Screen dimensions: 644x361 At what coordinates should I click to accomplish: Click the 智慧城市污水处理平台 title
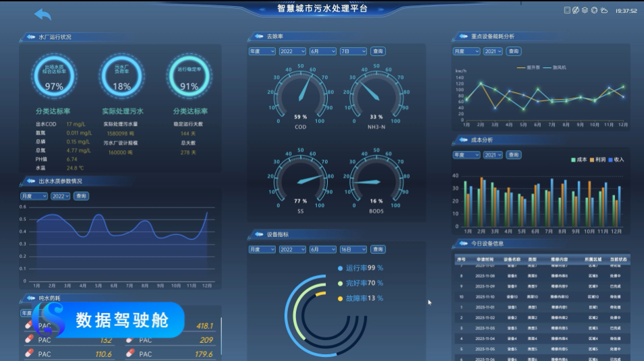tap(322, 8)
